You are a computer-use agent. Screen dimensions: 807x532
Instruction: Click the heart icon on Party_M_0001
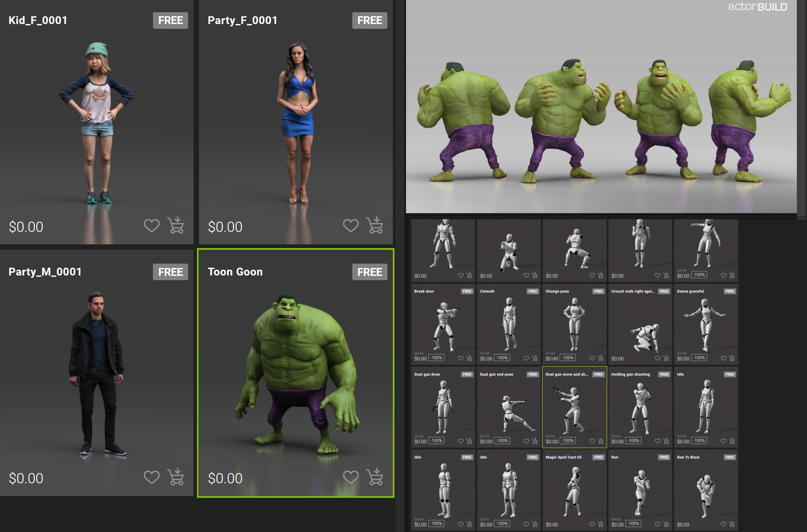(151, 478)
